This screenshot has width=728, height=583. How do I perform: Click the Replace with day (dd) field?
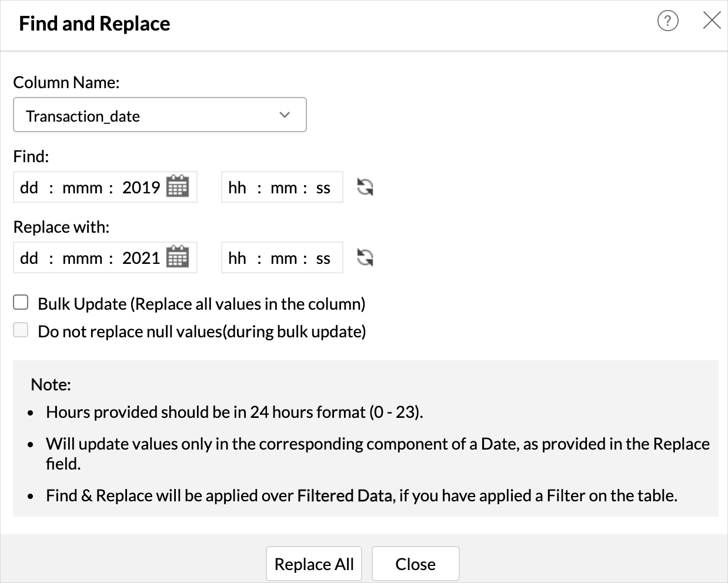[29, 258]
